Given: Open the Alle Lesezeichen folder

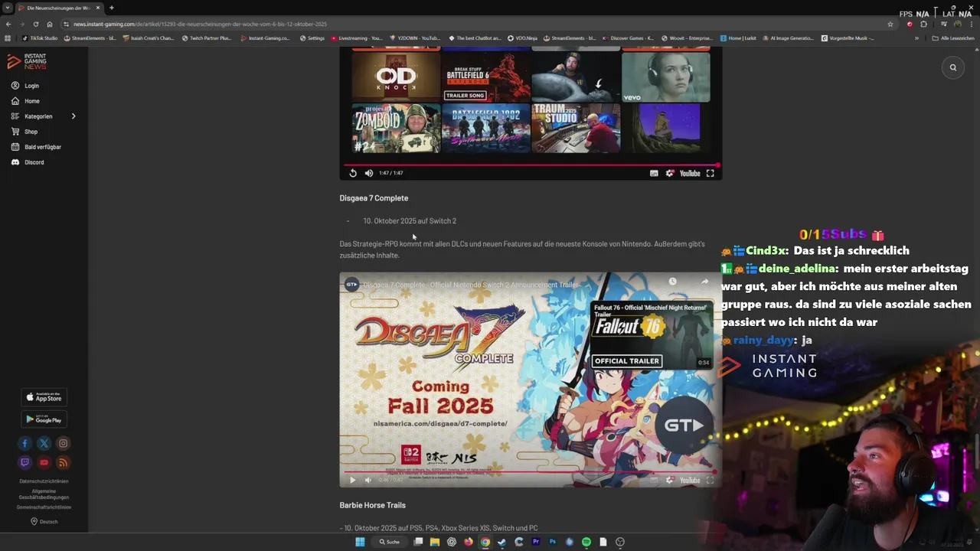Looking at the screenshot, I should (x=952, y=37).
